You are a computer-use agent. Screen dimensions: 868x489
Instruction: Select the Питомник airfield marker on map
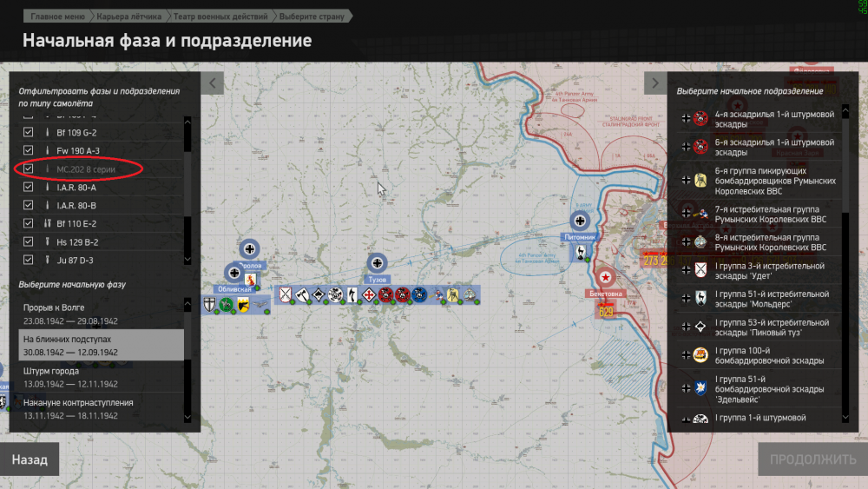coord(580,221)
